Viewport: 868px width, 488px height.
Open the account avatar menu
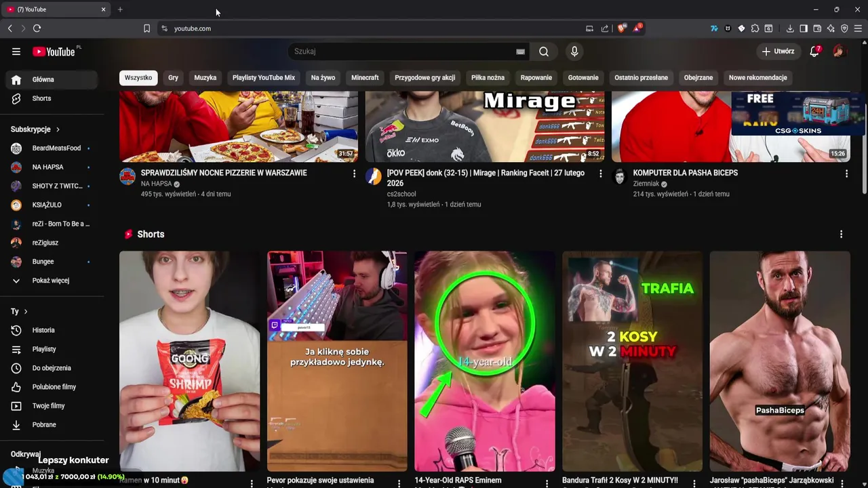(x=839, y=52)
